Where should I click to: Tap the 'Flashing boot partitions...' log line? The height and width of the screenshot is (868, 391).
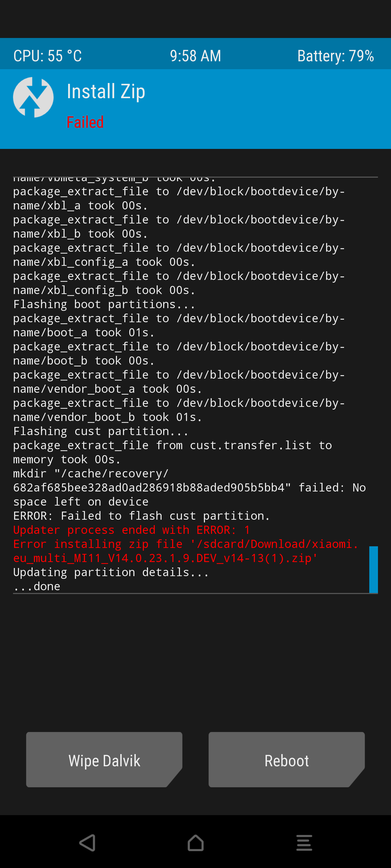pyautogui.click(x=104, y=304)
